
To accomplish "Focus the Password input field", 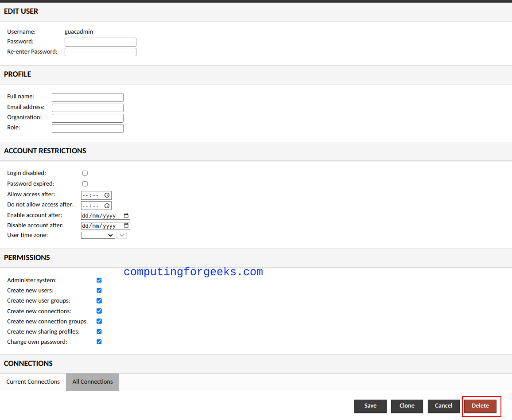I will (101, 42).
